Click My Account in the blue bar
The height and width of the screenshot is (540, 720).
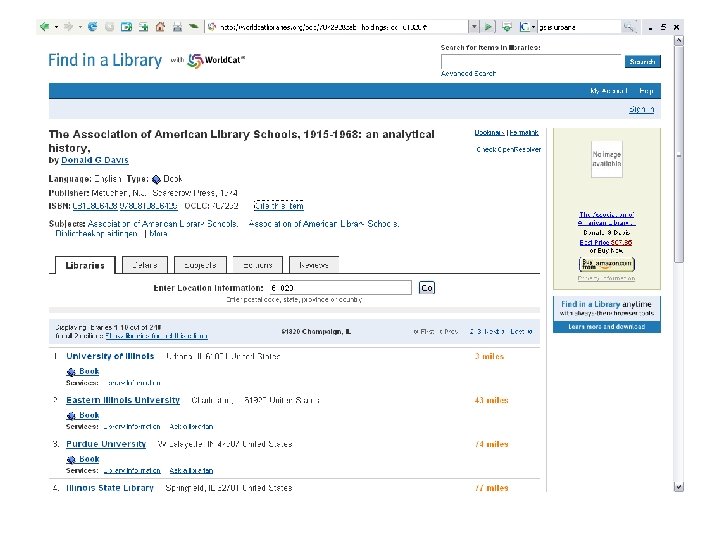[608, 91]
